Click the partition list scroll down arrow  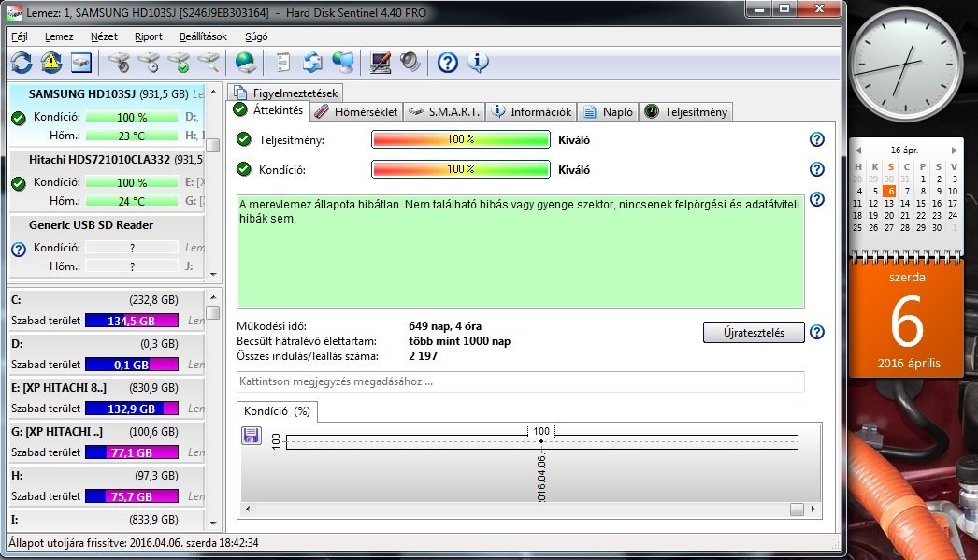click(x=213, y=524)
